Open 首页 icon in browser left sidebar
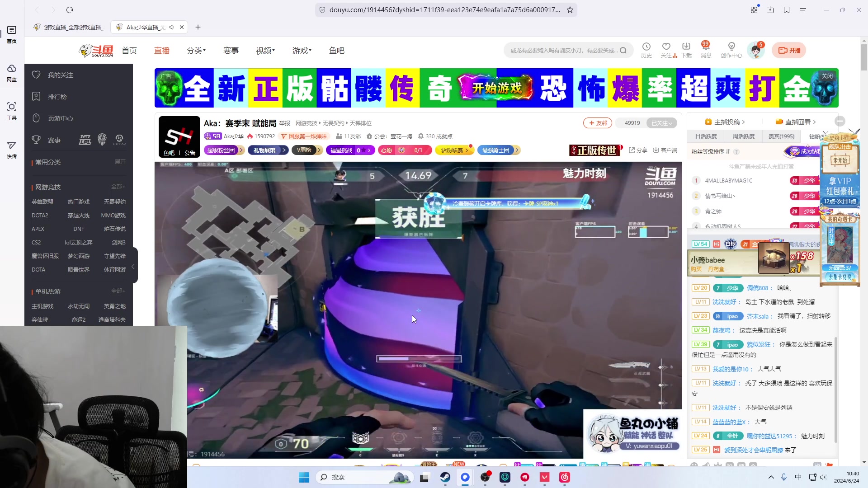 (12, 34)
